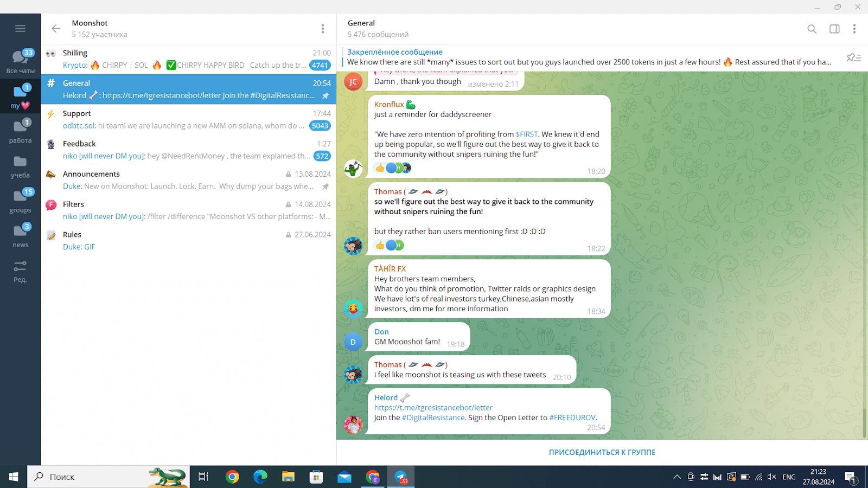Open the Filters topic
The image size is (868, 488).
(x=188, y=210)
